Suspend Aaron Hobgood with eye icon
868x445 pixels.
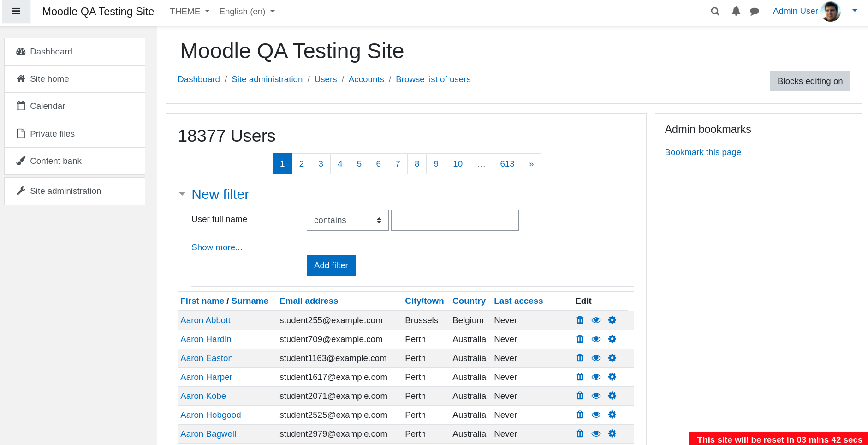pos(596,415)
